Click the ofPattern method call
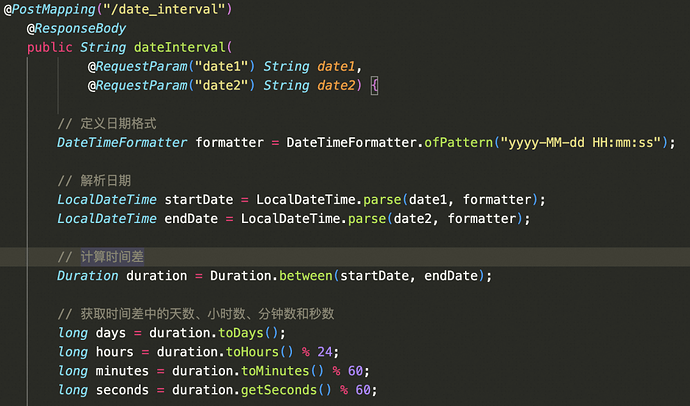The image size is (690, 406). pos(458,143)
